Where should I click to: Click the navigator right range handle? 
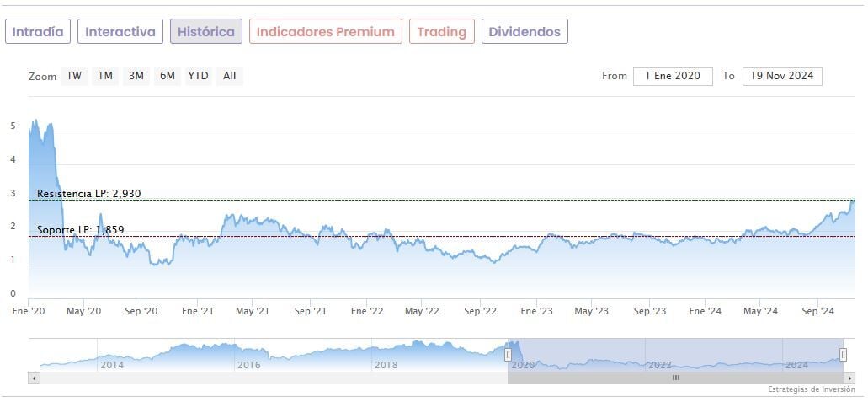click(843, 355)
